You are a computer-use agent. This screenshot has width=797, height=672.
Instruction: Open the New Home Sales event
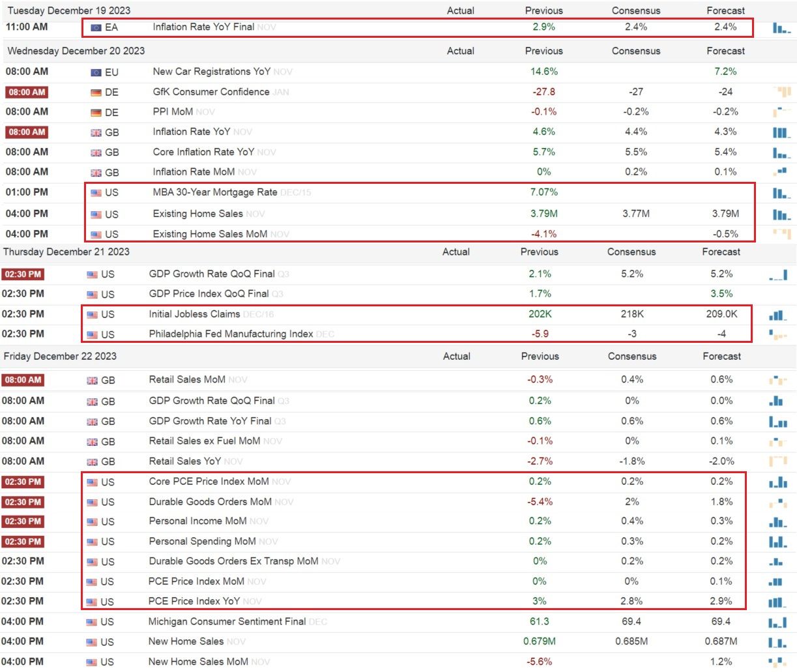point(186,641)
